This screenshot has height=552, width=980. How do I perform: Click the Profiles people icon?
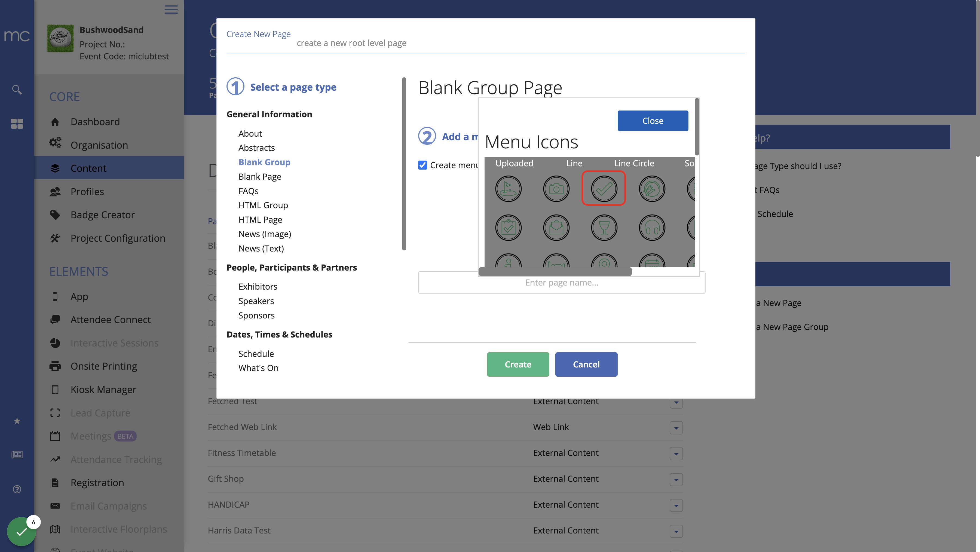tap(55, 192)
